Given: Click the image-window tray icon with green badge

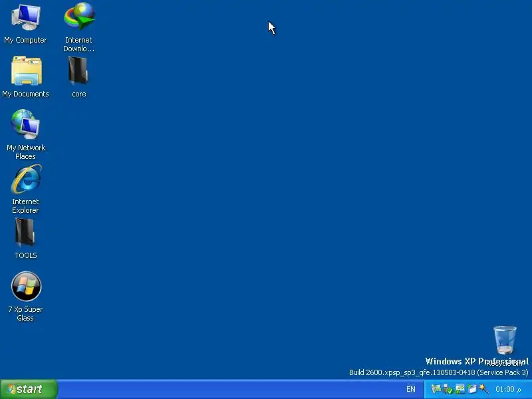Looking at the screenshot, I should (460, 389).
